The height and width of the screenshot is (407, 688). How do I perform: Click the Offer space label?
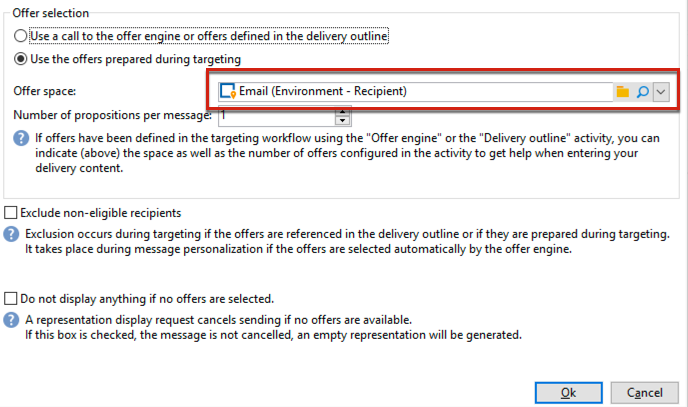pyautogui.click(x=45, y=91)
